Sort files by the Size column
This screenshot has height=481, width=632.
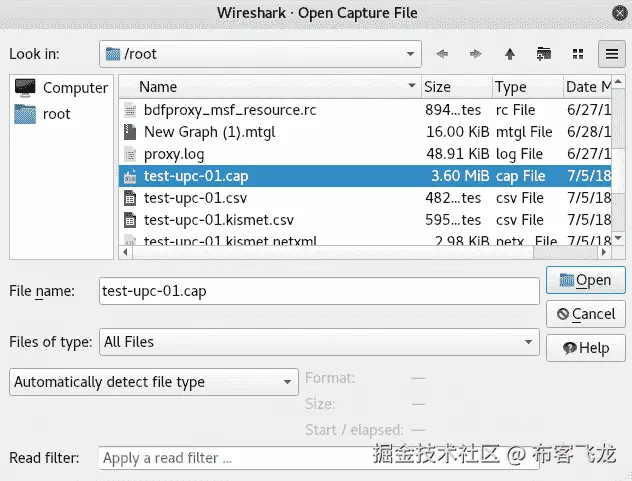click(457, 87)
